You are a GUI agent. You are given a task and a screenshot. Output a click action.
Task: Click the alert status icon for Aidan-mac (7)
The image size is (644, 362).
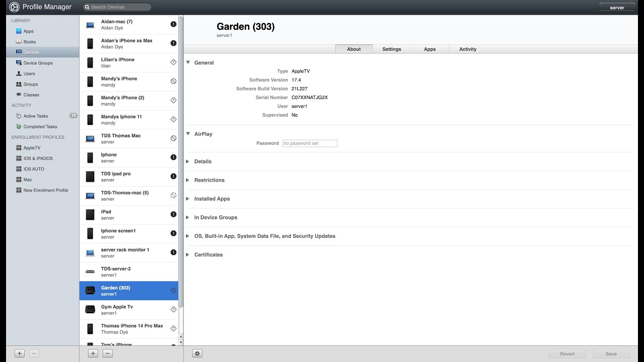(x=174, y=24)
